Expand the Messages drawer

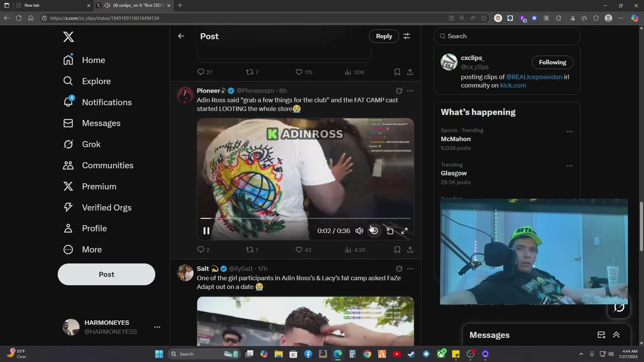[616, 335]
